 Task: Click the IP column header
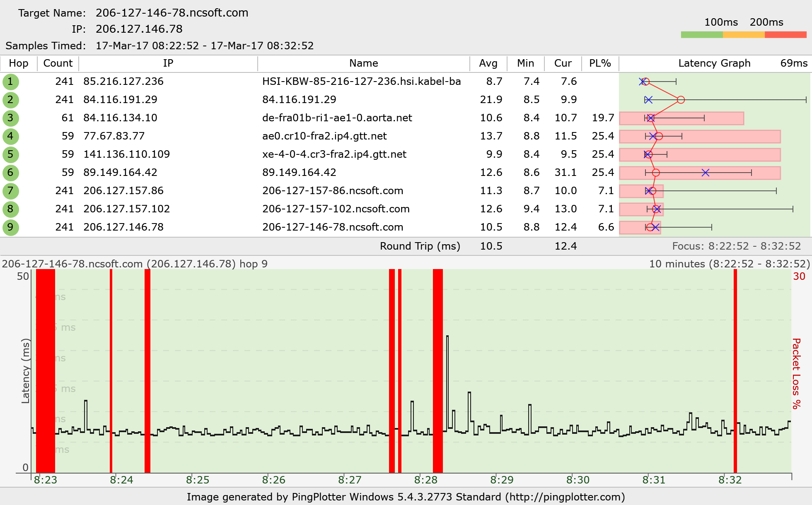[x=168, y=63]
